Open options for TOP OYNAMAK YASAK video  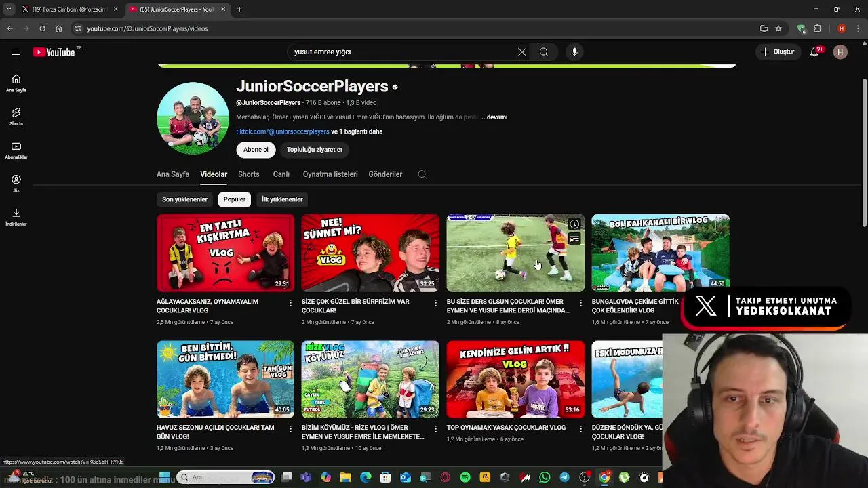pyautogui.click(x=580, y=429)
